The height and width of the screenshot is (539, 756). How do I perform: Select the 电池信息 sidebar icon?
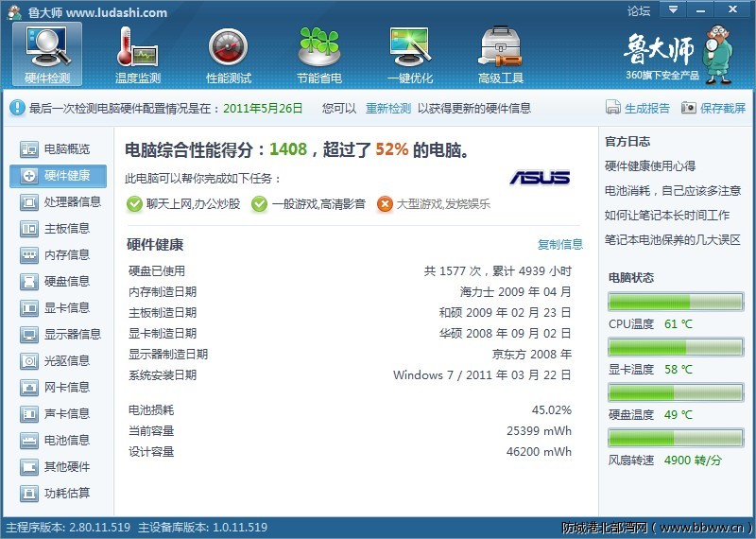(x=29, y=441)
